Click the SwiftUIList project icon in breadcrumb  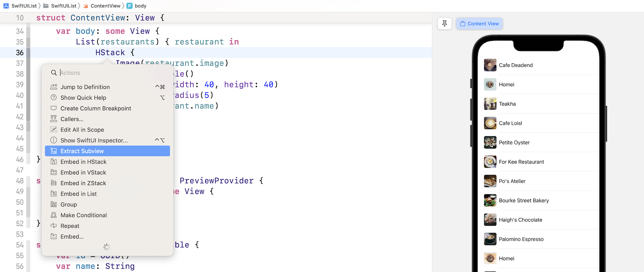click(6, 6)
